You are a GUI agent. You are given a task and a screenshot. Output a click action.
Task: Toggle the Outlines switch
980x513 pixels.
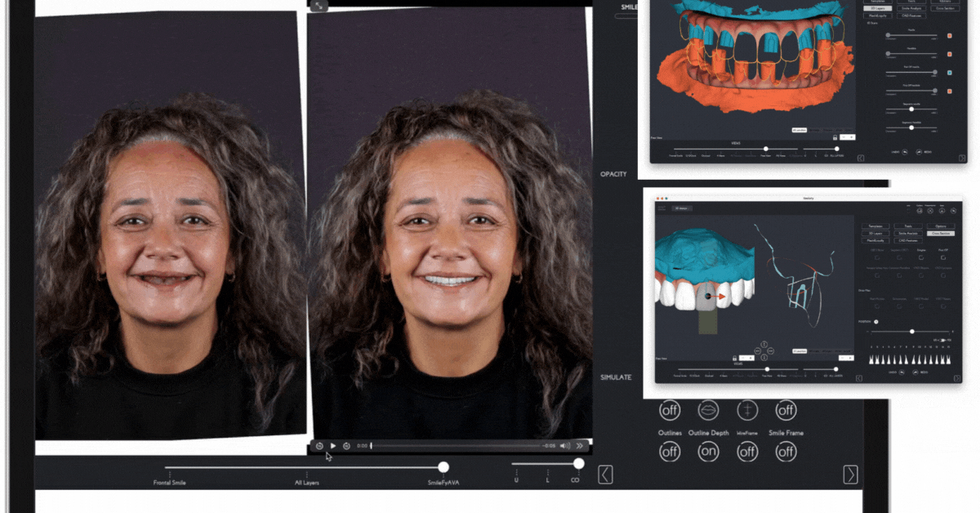pyautogui.click(x=670, y=451)
